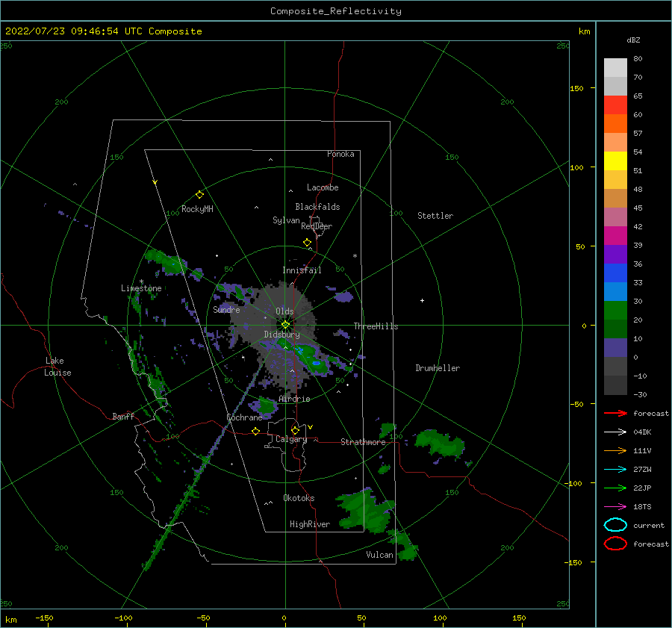Select the green 22JP arrow icon
Image resolution: width=672 pixels, height=628 pixels.
[615, 488]
